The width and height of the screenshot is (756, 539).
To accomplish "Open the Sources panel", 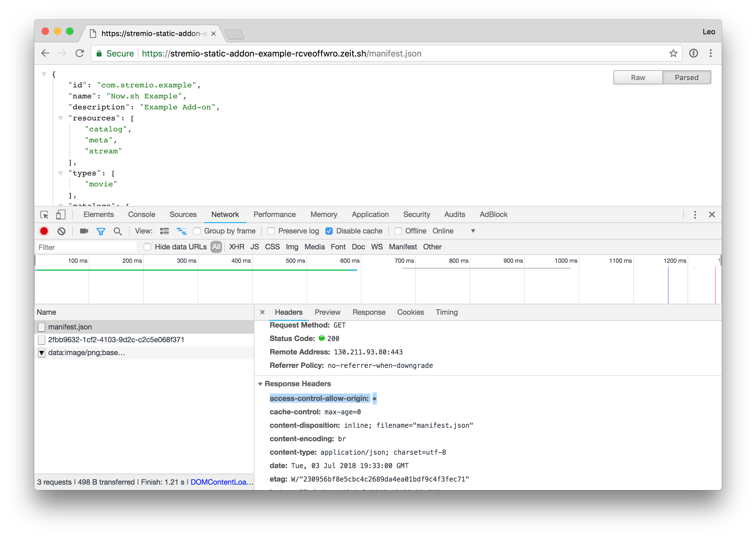I will tap(183, 215).
